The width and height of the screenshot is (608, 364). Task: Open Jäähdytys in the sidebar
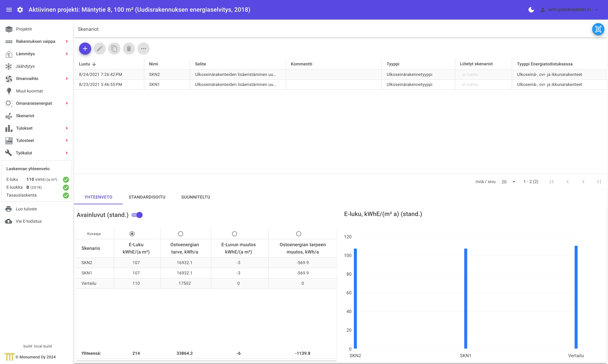pos(25,66)
